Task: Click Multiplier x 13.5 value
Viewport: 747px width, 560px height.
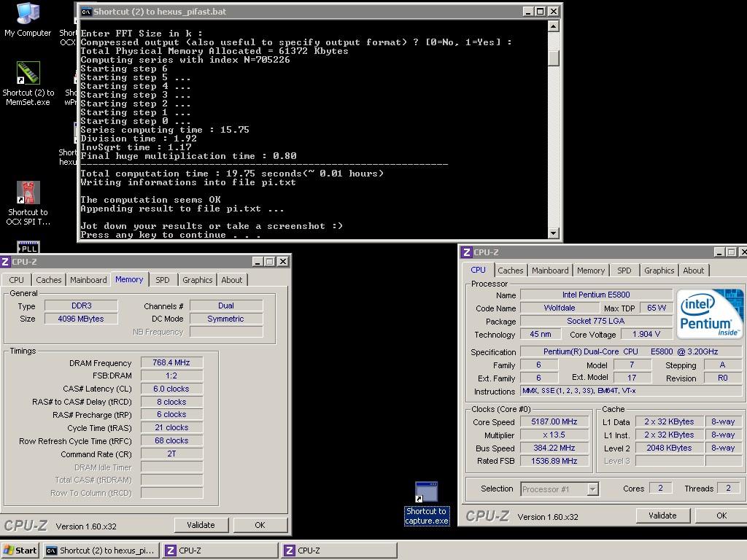Action: pyautogui.click(x=554, y=435)
